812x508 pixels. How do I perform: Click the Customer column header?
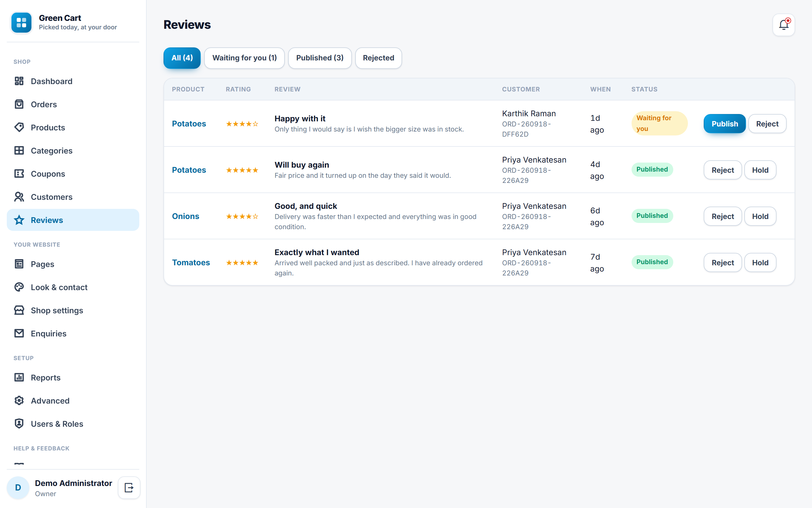pos(521,89)
